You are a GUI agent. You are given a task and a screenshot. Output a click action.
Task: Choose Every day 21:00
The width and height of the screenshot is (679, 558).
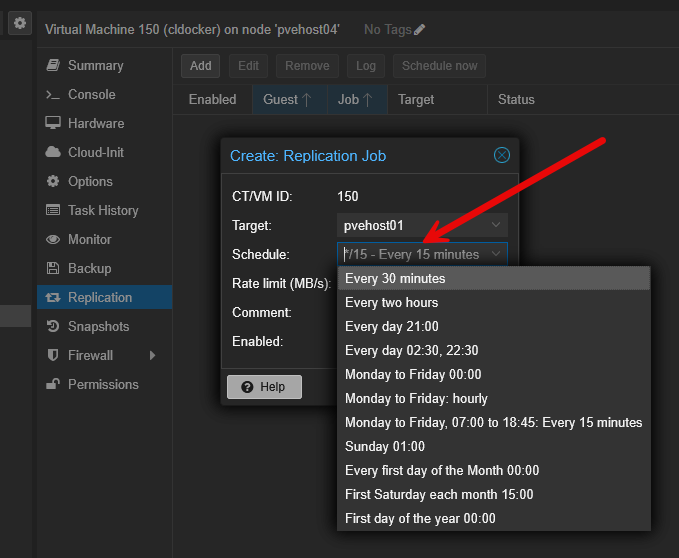click(x=494, y=326)
